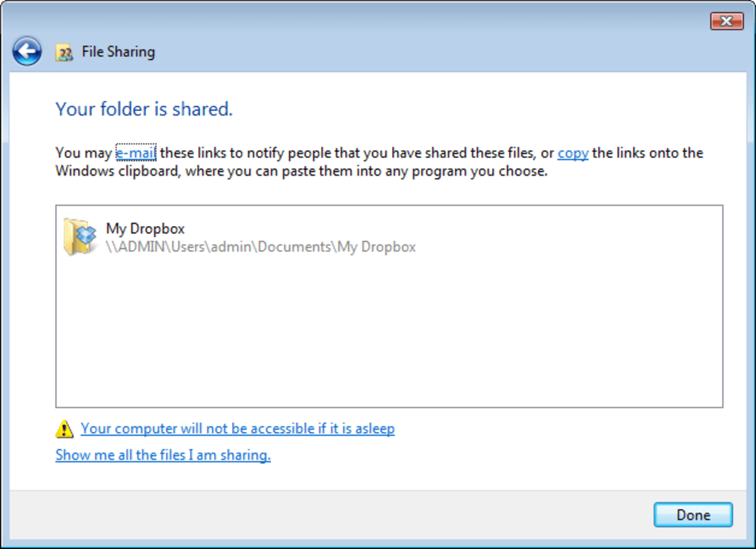Open the computer asleep warning link
The image size is (756, 549).
[x=238, y=428]
